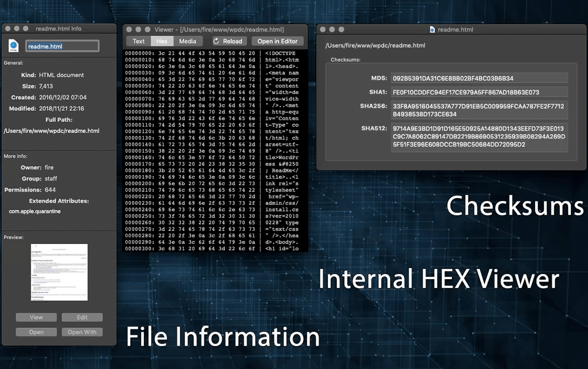Click com.apple.quarantine extended attribute

(35, 211)
